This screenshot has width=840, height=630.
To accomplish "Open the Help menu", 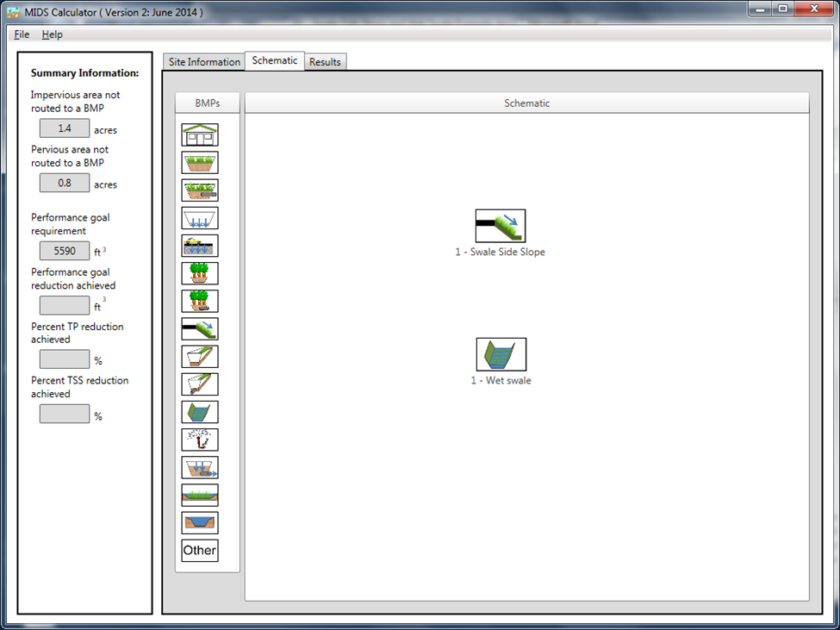I will tap(53, 34).
